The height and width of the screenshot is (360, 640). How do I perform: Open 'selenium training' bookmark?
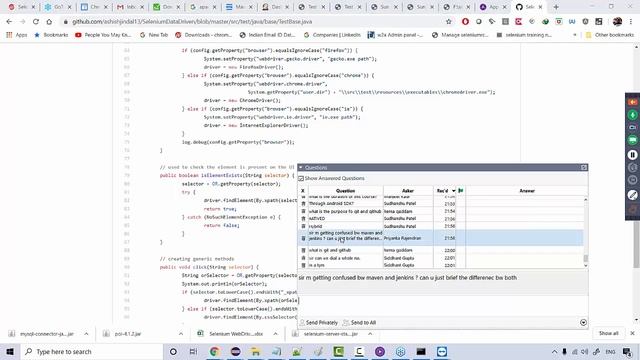click(x=524, y=35)
